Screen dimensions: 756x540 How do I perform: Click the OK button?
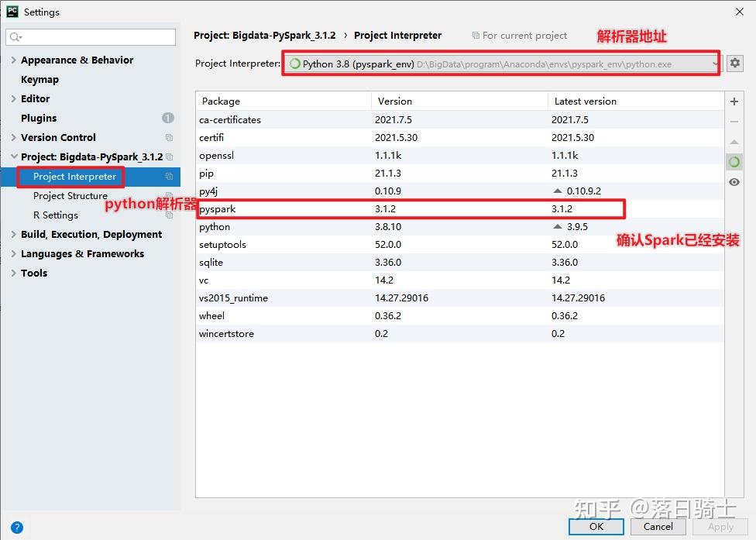[x=596, y=527]
